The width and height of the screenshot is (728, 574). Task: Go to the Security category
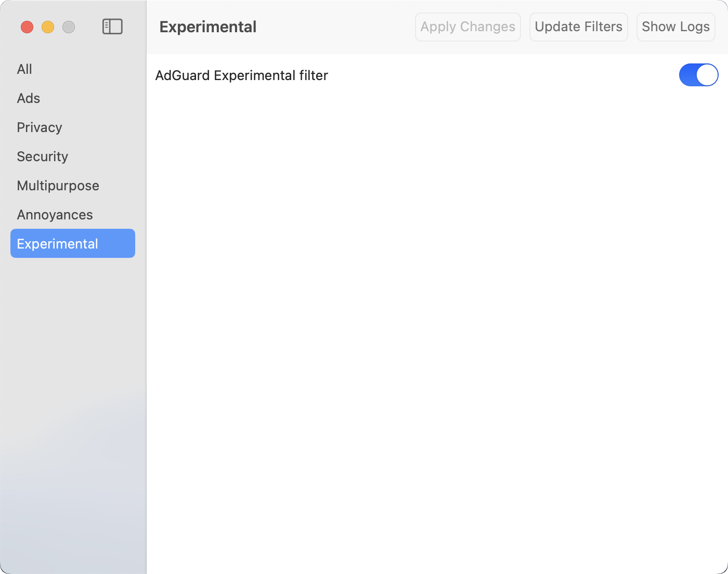(43, 156)
